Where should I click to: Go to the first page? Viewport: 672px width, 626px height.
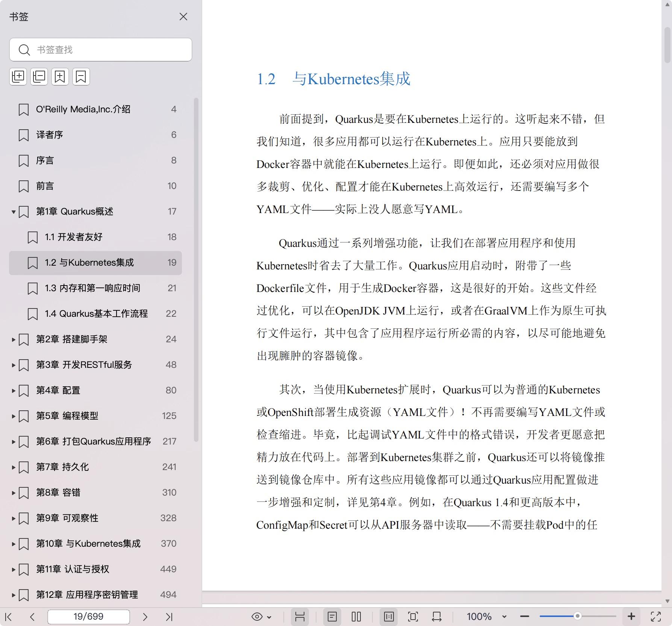(9, 617)
